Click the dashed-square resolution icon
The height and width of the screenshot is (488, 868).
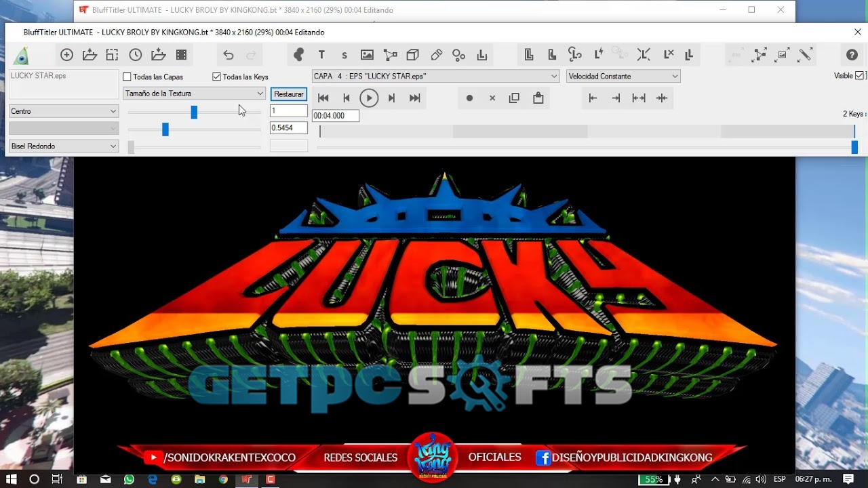(x=112, y=55)
